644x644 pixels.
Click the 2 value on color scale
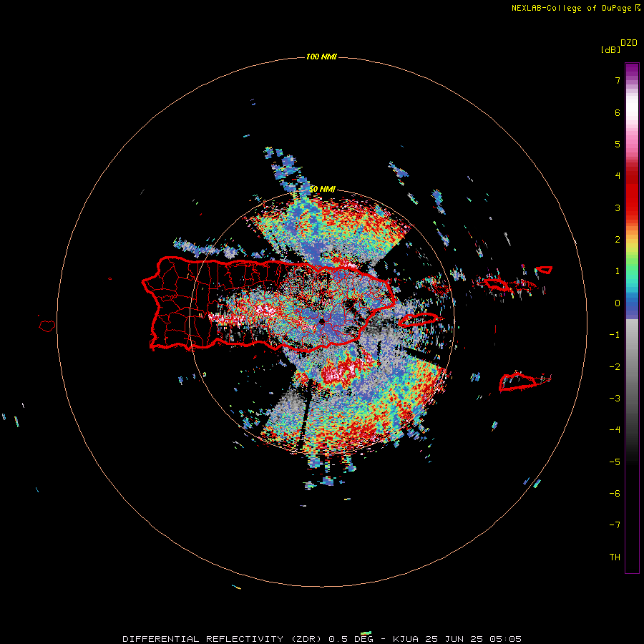click(618, 240)
